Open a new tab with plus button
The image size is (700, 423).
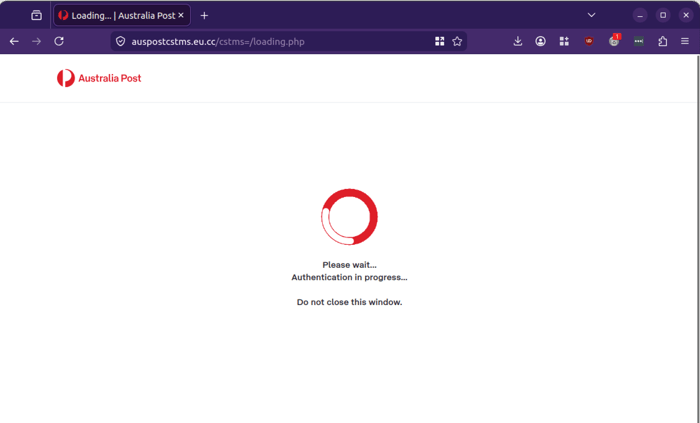204,16
